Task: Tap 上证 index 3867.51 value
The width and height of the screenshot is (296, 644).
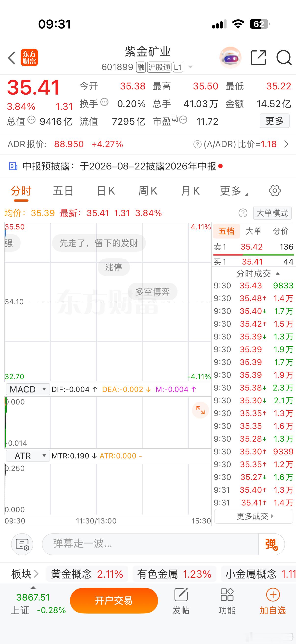Action: tap(33, 597)
